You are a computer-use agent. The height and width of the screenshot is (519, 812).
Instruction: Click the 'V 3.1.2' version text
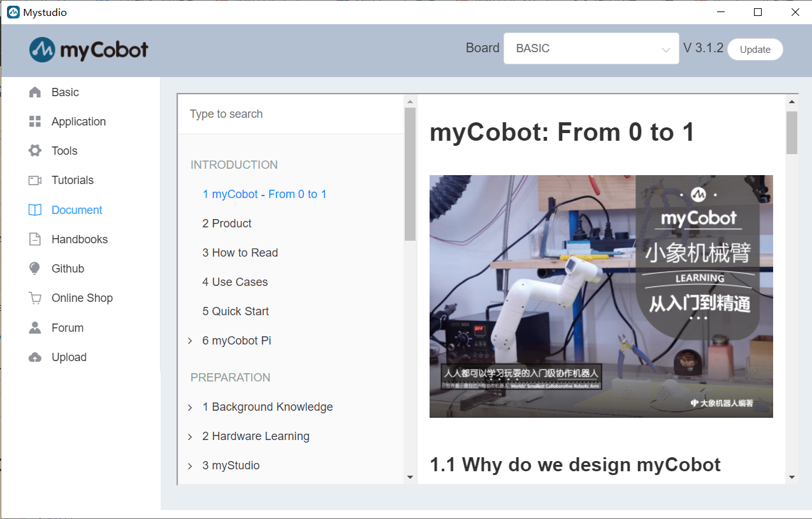click(x=703, y=48)
